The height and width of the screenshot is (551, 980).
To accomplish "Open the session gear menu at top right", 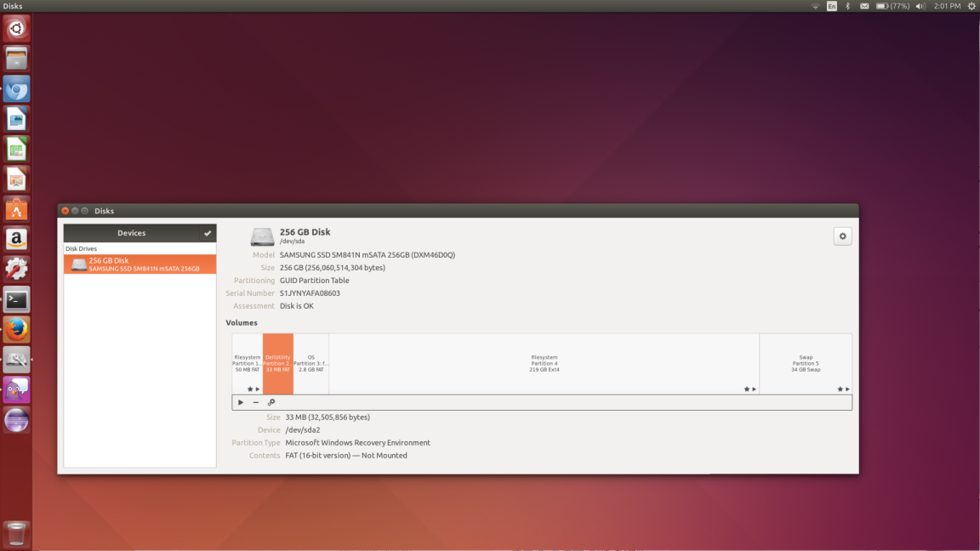I will [x=972, y=6].
